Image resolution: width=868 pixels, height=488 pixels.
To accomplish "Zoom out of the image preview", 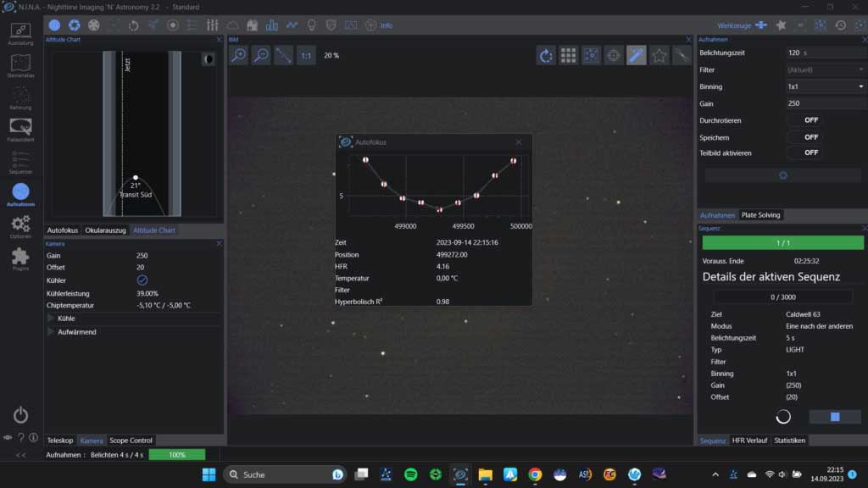I will coord(261,55).
